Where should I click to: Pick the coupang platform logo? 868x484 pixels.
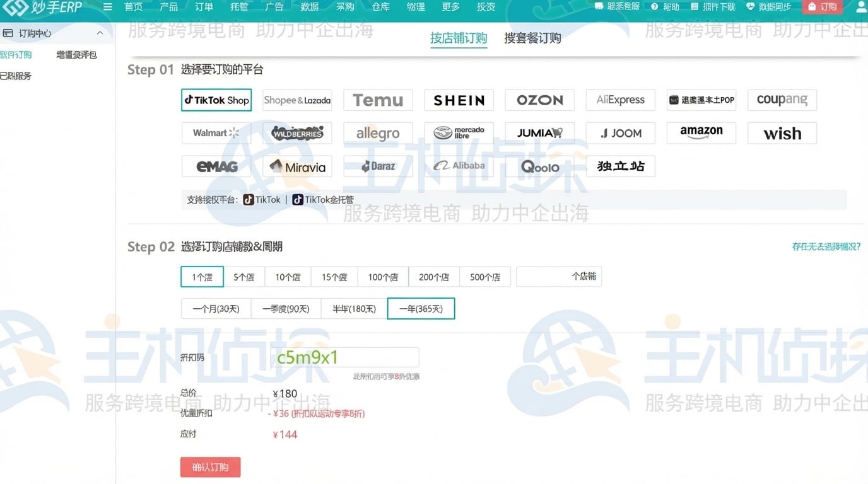click(782, 100)
